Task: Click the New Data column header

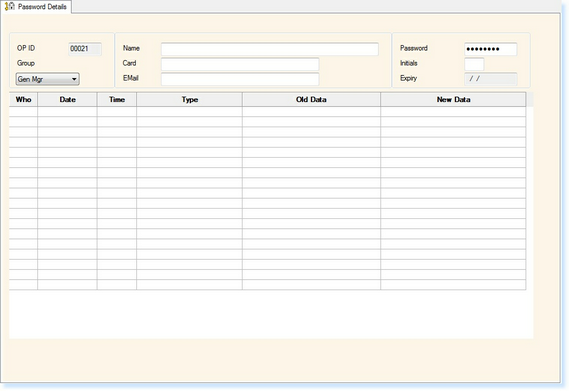Action: tap(453, 99)
